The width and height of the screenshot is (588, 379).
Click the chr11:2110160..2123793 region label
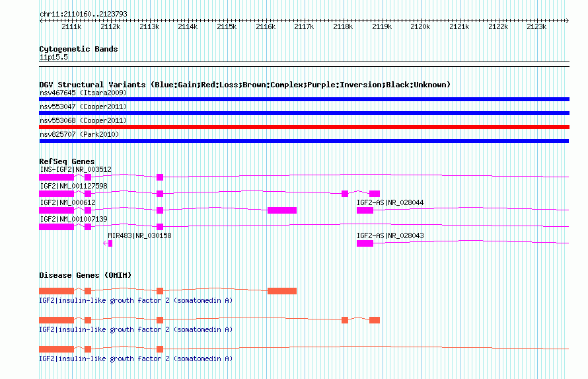83,14
